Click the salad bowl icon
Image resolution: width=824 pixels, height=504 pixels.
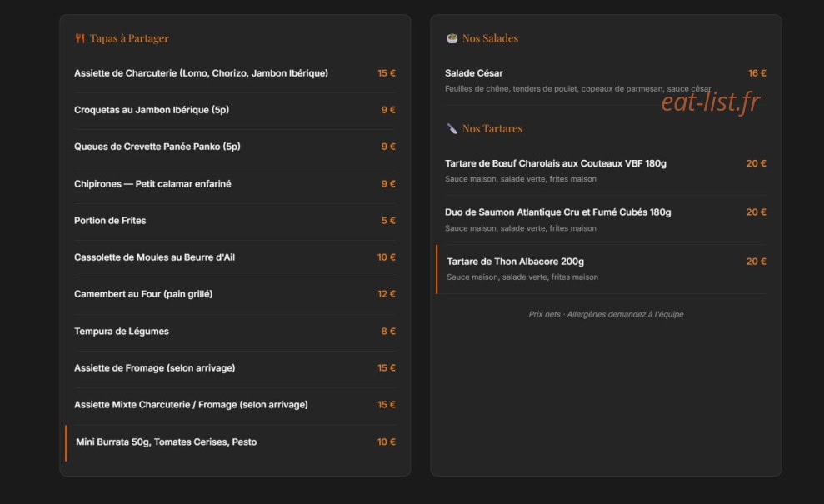tap(452, 38)
